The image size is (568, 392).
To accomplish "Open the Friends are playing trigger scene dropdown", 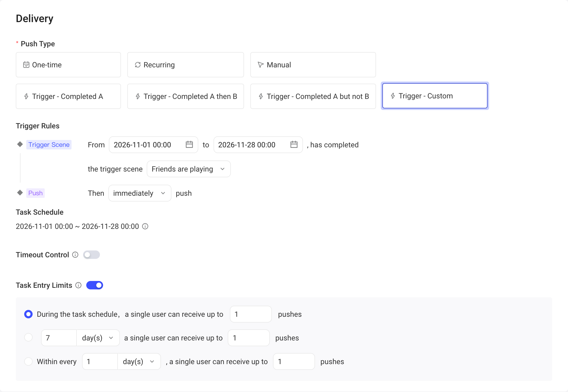I will pyautogui.click(x=189, y=169).
